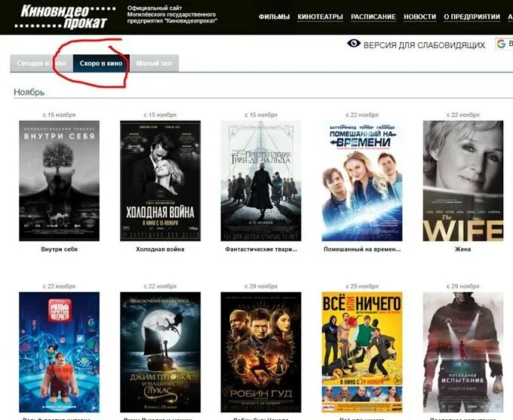Open The Wife movie poster
Image resolution: width=513 pixels, height=420 pixels.
pos(463,181)
